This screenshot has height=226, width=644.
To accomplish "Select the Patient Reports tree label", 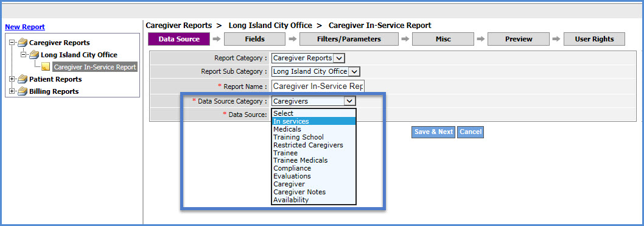I will click(x=55, y=79).
